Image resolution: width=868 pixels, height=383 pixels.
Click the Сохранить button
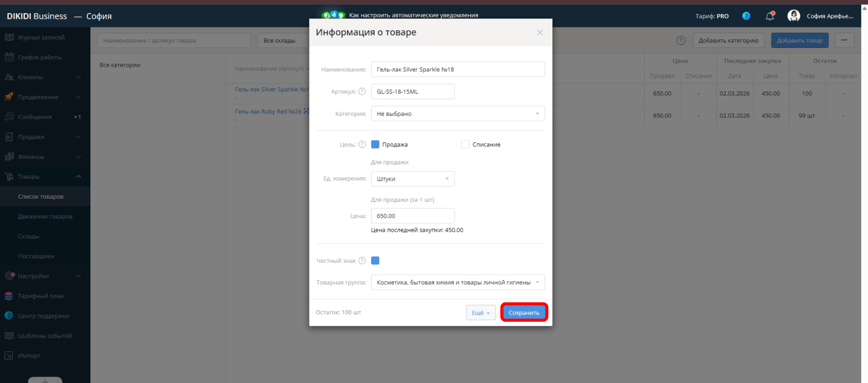[524, 313]
